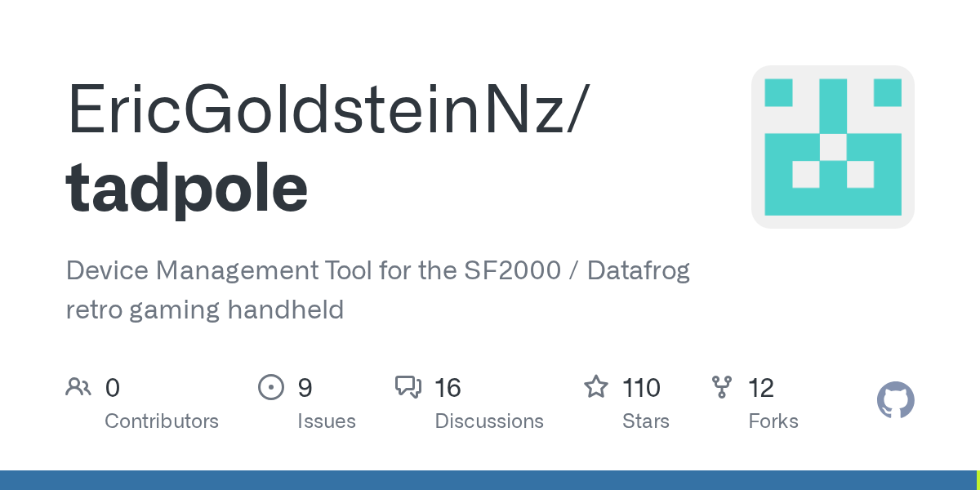Click the SF2000 Datafrog description text
This screenshot has height=490, width=980.
[x=377, y=290]
